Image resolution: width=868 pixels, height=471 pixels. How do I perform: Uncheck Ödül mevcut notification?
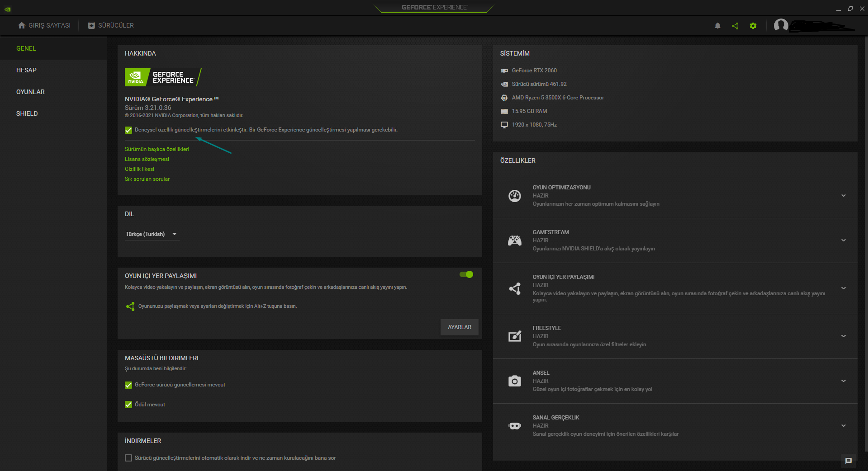128,405
